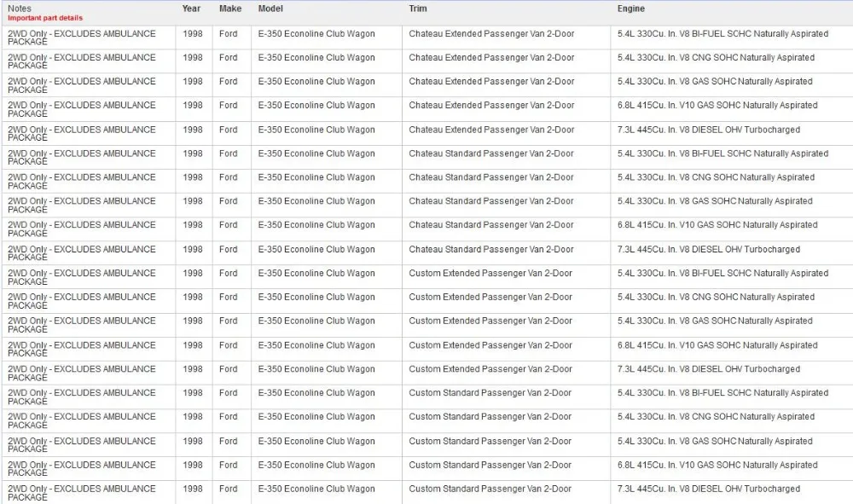This screenshot has height=504, width=853.
Task: Click Custom Extended trim cell in 7.3L DIESEL row
Action: pyautogui.click(x=490, y=369)
